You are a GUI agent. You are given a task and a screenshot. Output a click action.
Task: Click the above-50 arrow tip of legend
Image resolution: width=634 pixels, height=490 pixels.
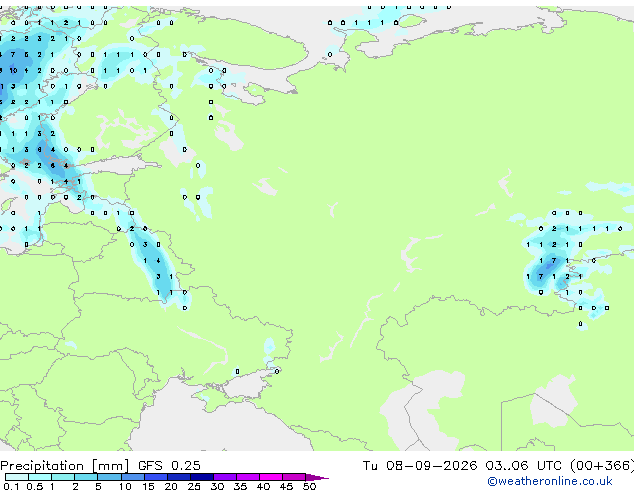[x=317, y=477]
